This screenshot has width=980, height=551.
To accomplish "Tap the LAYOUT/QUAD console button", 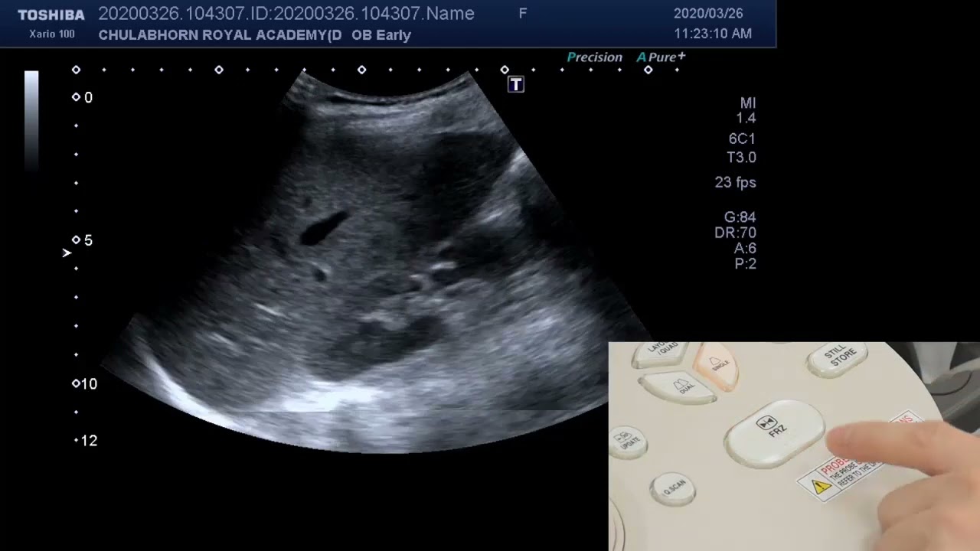I will [x=661, y=351].
